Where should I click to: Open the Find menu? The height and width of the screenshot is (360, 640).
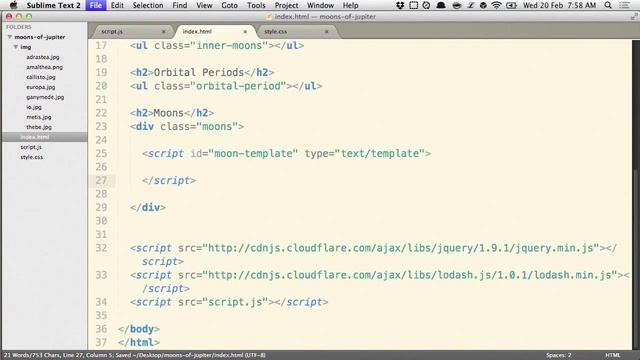180,5
